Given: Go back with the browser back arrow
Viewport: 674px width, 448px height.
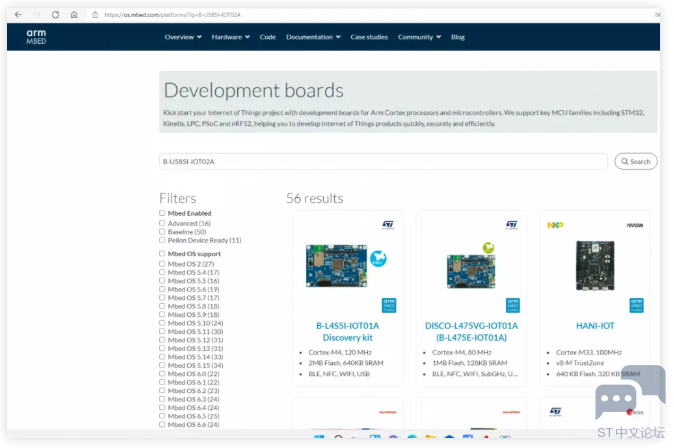Looking at the screenshot, I should [x=18, y=15].
